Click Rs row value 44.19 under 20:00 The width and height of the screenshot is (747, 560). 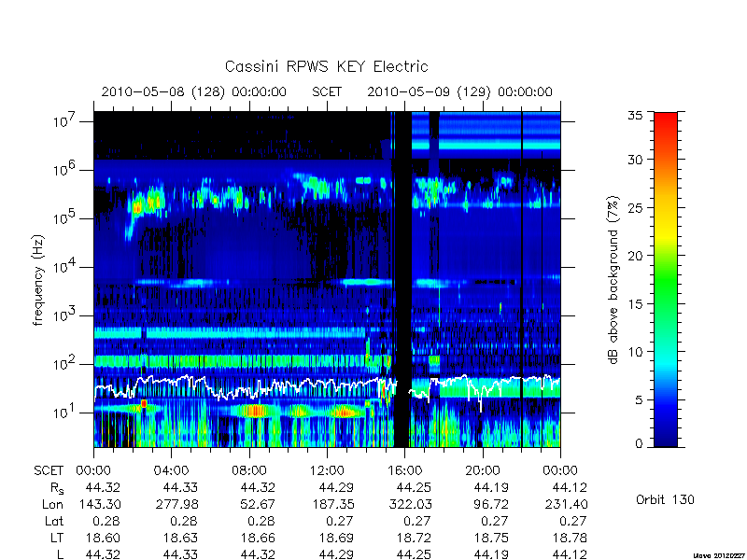pyautogui.click(x=491, y=487)
